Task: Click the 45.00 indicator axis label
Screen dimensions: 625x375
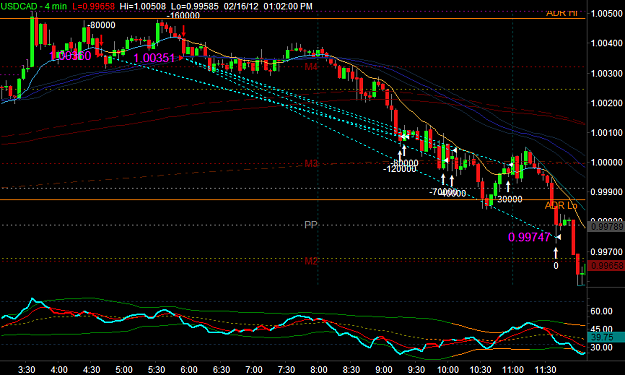Action: pos(601,329)
